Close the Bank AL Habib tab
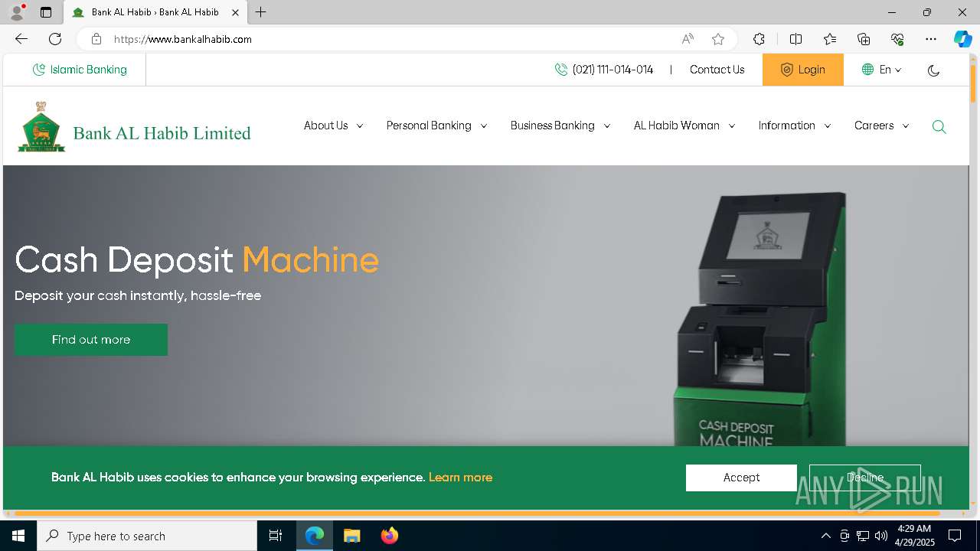 [235, 12]
